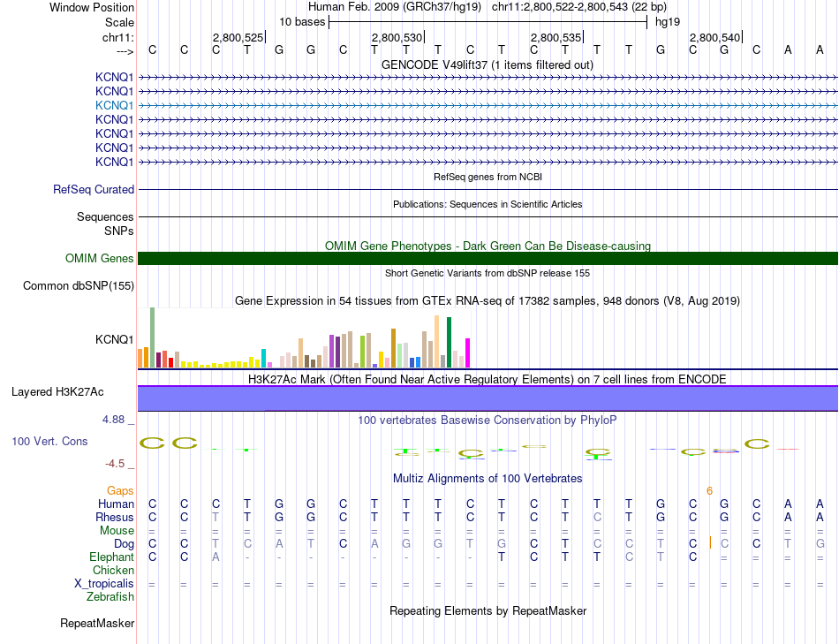The width and height of the screenshot is (839, 644).
Task: Click the 10 bases scale bar
Action: [x=488, y=21]
